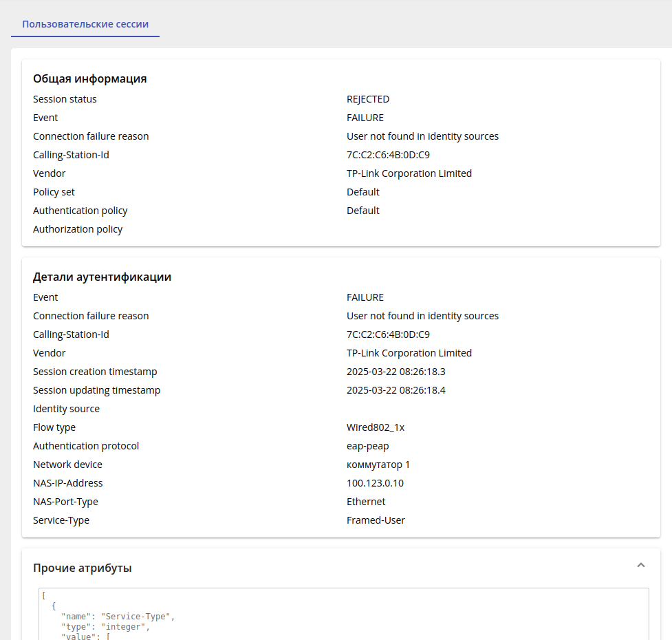
Task: Click the session updating timestamp value
Action: [x=395, y=390]
